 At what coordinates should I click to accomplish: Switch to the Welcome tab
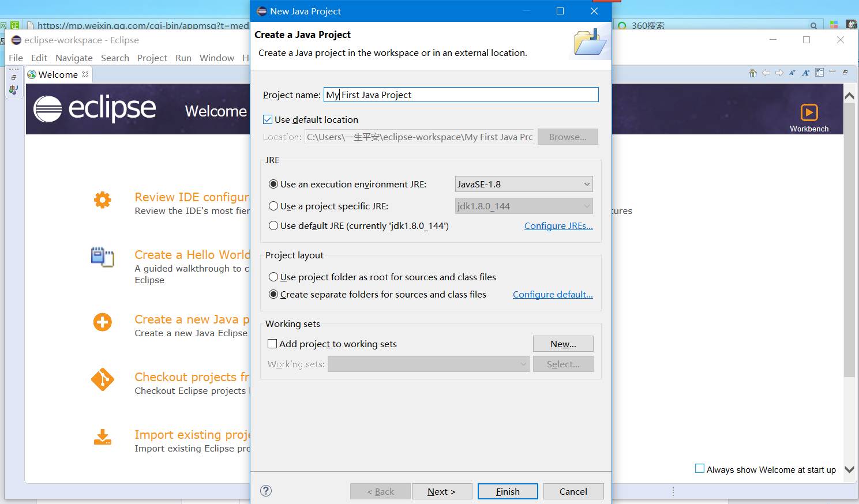click(x=58, y=74)
